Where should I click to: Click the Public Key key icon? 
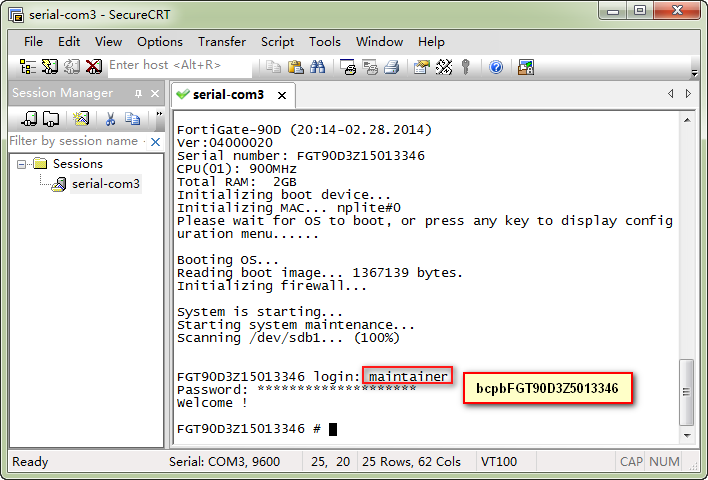point(466,67)
